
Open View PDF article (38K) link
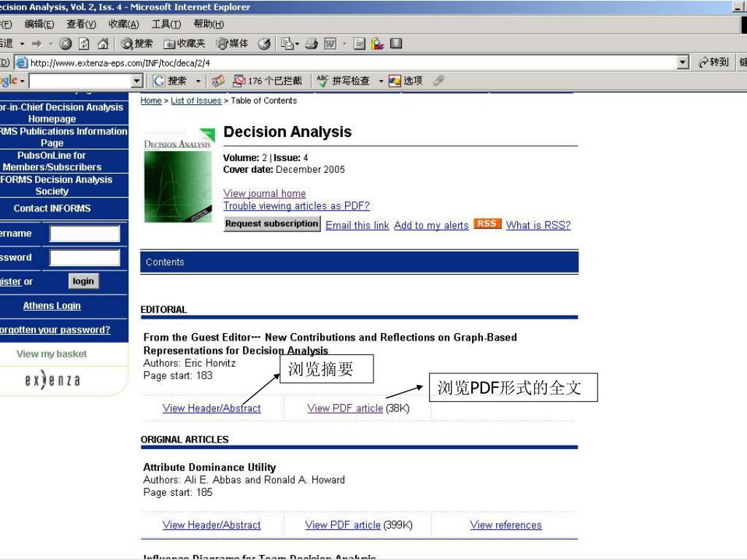tap(345, 408)
